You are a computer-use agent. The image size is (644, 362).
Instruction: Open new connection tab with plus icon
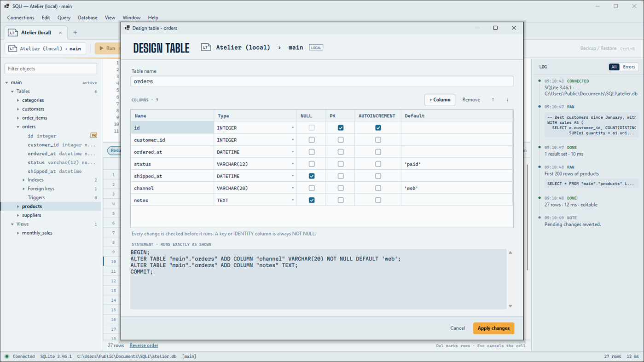click(x=75, y=33)
